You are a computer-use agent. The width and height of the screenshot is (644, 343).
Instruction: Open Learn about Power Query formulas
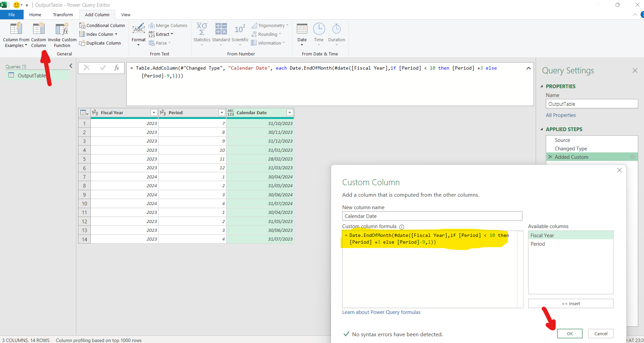pyautogui.click(x=381, y=312)
